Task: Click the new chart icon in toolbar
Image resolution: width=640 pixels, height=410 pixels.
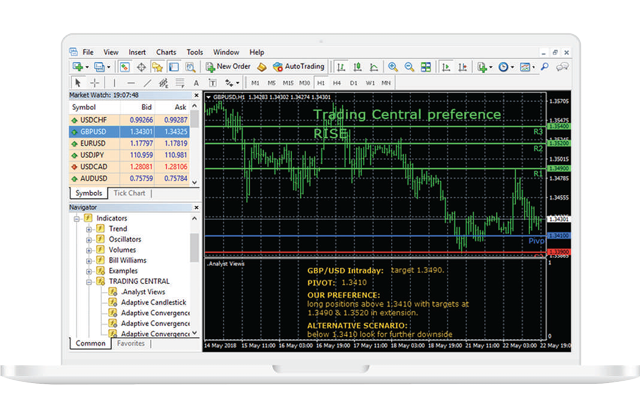Action: click(x=78, y=67)
